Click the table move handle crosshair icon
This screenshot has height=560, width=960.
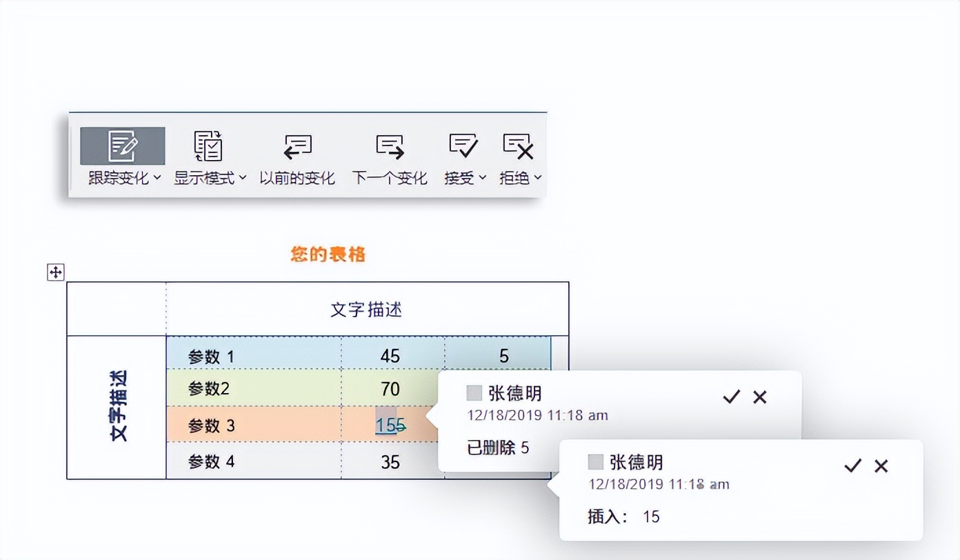pyautogui.click(x=56, y=272)
